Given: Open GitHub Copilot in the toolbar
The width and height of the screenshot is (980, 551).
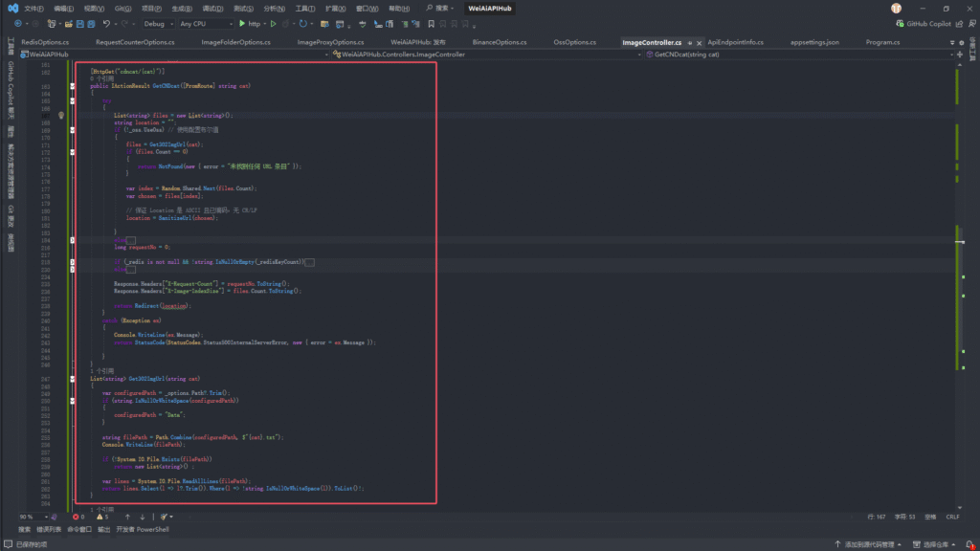Looking at the screenshot, I should point(924,23).
